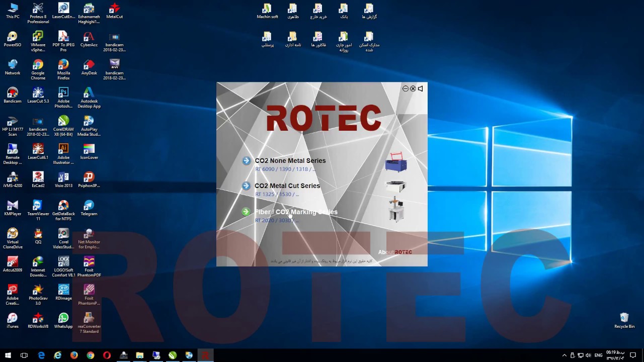Launch Microsoft Edge from the taskbar

point(41,355)
